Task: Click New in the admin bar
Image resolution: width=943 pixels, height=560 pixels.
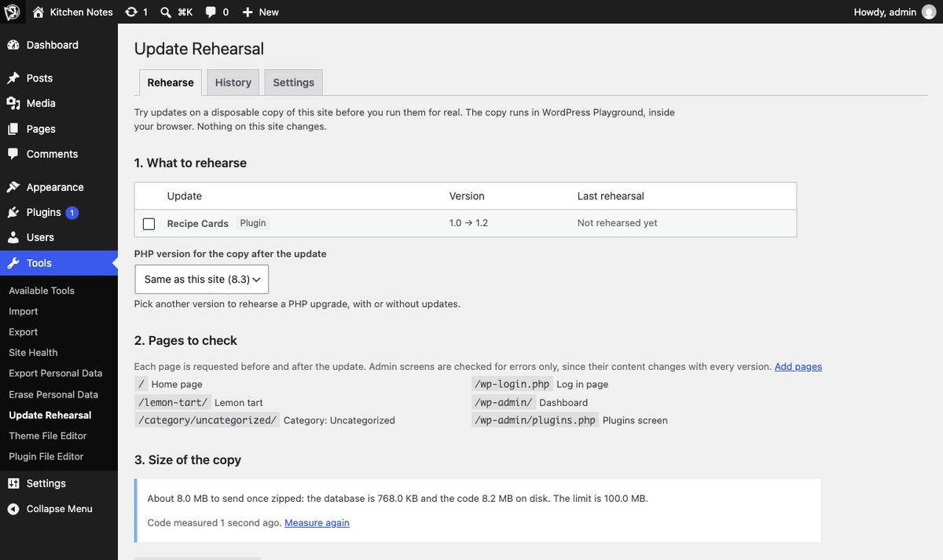Action: (x=269, y=12)
